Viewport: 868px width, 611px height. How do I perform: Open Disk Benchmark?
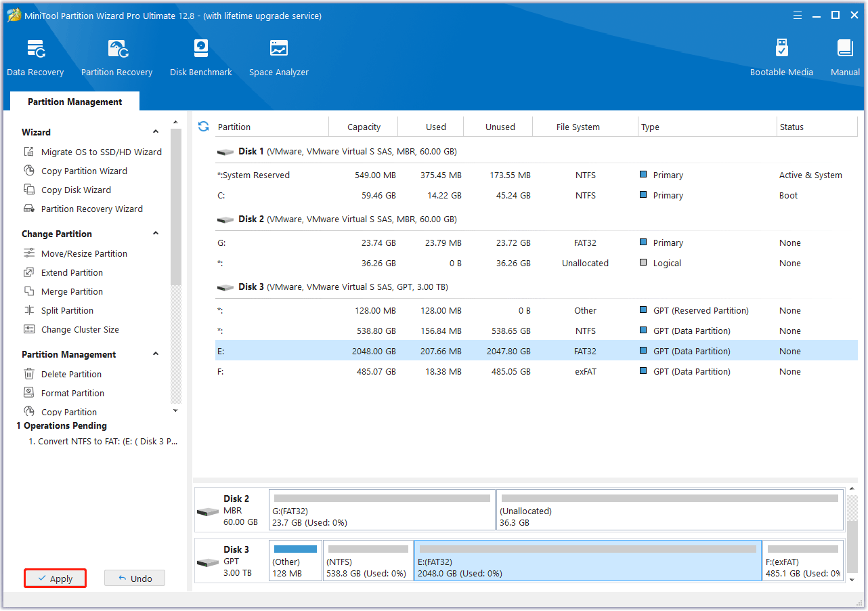(x=200, y=58)
